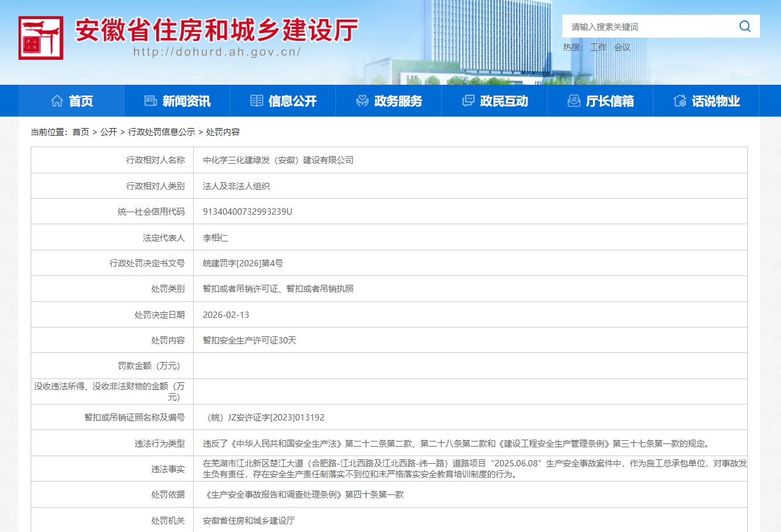Open the 首页 navigation menu
This screenshot has width=781, height=532.
coord(71,101)
